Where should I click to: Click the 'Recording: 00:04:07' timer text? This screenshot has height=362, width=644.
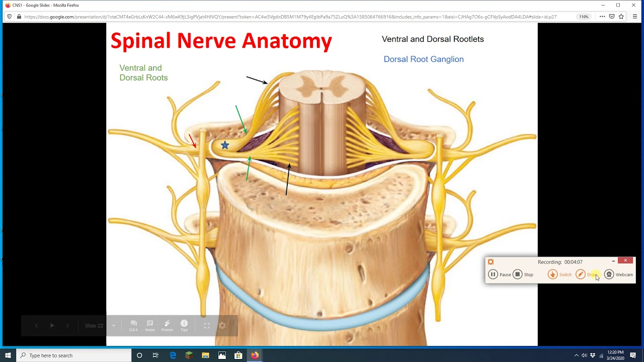pyautogui.click(x=560, y=262)
